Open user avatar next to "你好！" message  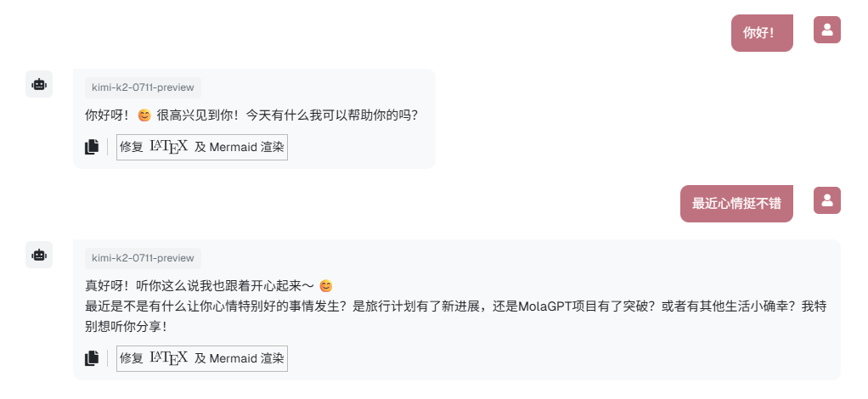827,30
